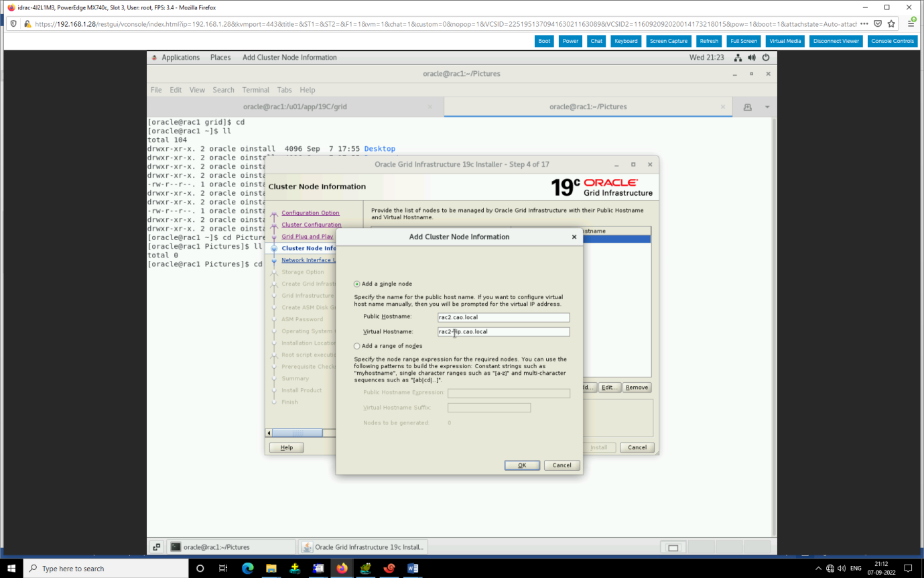Viewport: 924px width, 578px height.
Task: Bookmark this page star icon
Action: pos(891,23)
